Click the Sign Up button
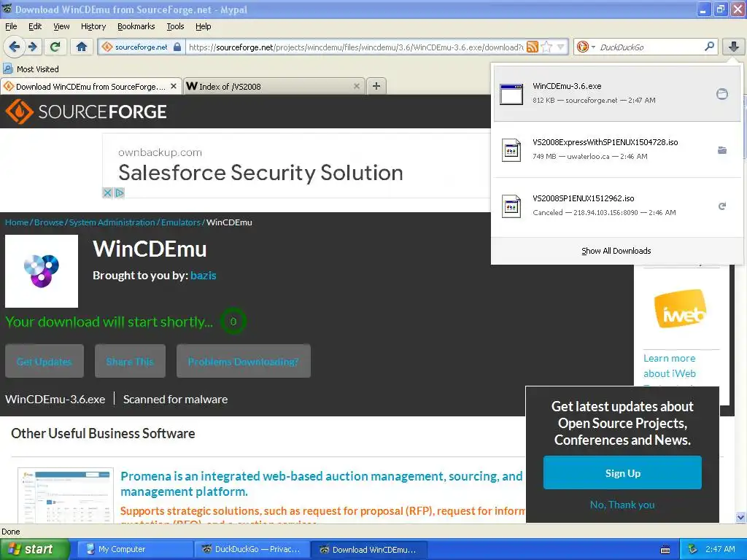 click(622, 472)
